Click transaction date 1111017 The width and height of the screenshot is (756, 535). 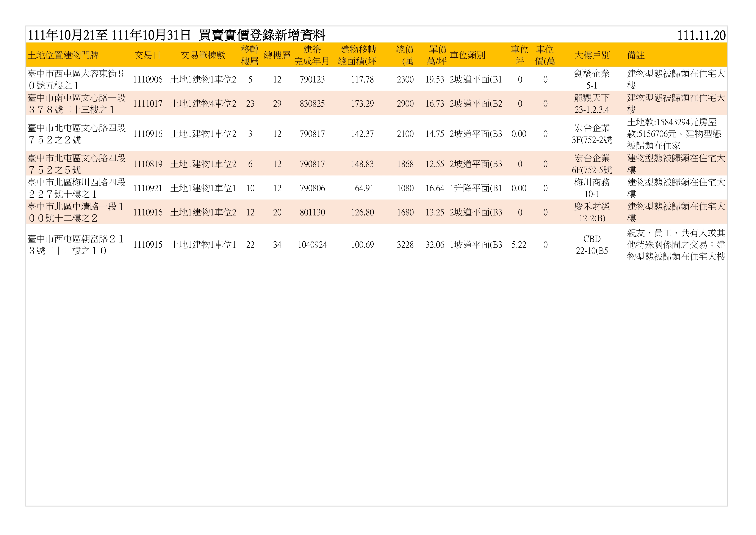pyautogui.click(x=148, y=104)
